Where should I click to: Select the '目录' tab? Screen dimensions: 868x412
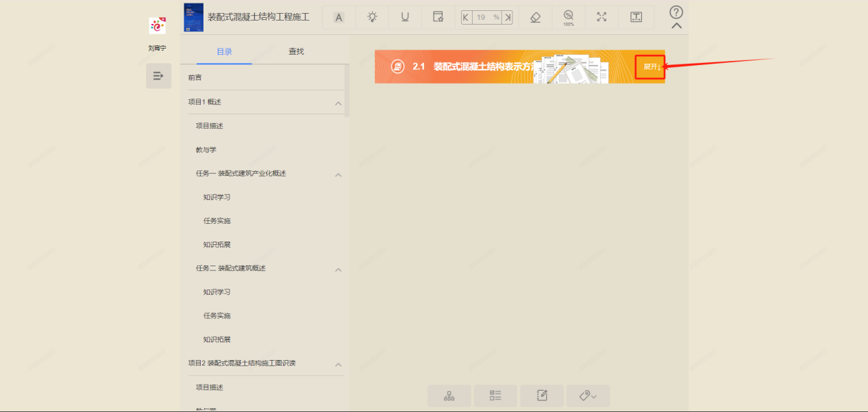tap(224, 51)
